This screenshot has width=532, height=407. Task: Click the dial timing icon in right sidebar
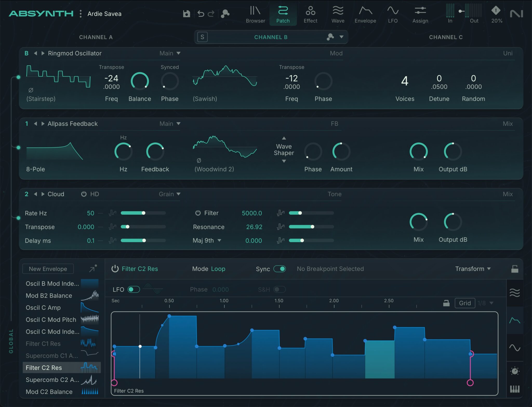[x=515, y=371]
